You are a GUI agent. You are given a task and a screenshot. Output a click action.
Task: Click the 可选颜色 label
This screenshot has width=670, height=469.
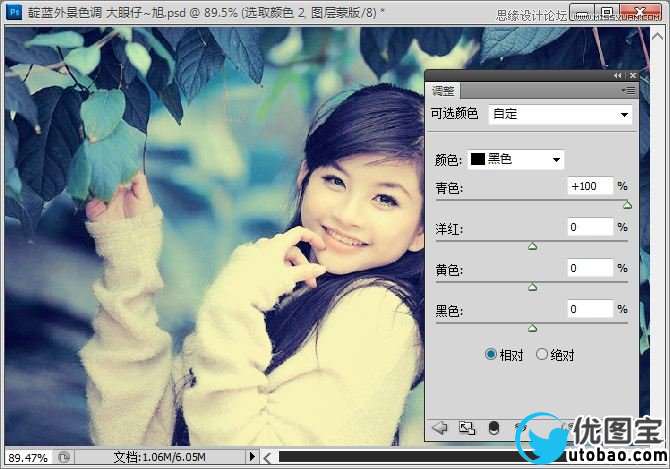click(x=454, y=114)
